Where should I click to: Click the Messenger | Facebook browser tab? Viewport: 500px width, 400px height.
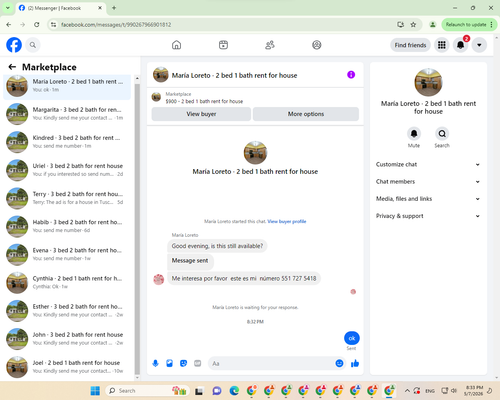click(x=60, y=8)
